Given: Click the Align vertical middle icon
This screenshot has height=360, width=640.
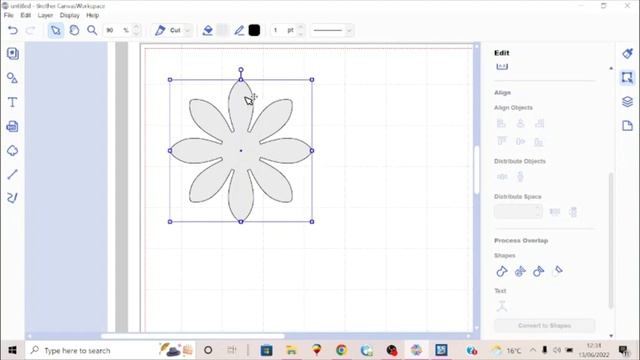Looking at the screenshot, I should coord(520,142).
